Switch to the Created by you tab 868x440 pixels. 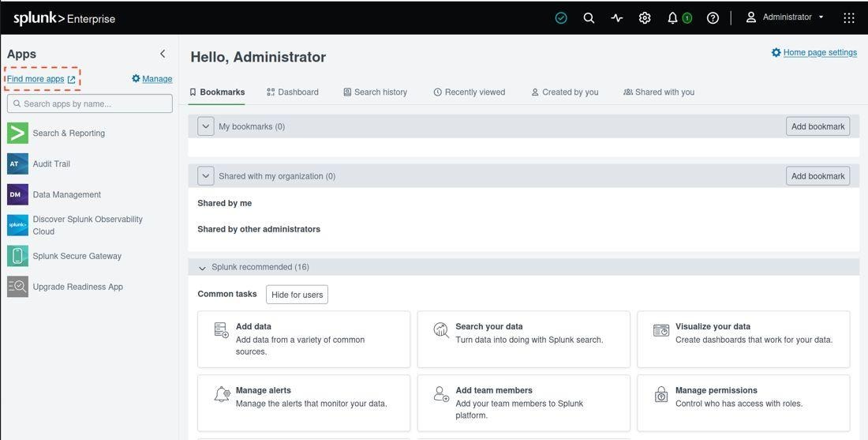[565, 92]
